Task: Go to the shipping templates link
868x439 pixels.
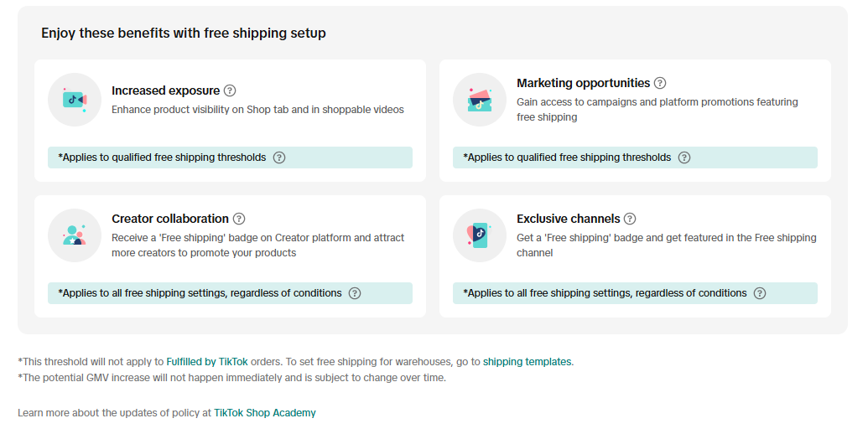Action: tap(528, 362)
